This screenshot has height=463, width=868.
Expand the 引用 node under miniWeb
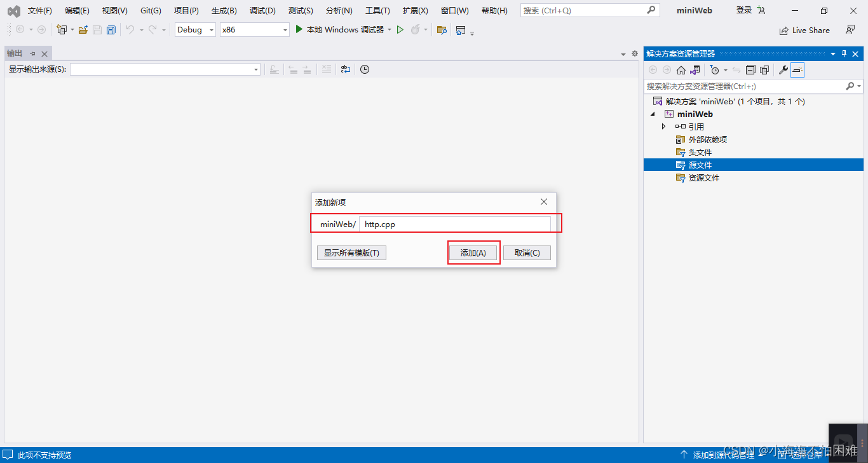pos(663,126)
